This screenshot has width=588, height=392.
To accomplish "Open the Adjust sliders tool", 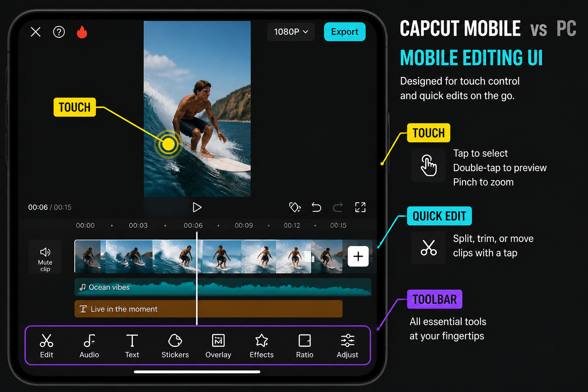I will point(347,346).
